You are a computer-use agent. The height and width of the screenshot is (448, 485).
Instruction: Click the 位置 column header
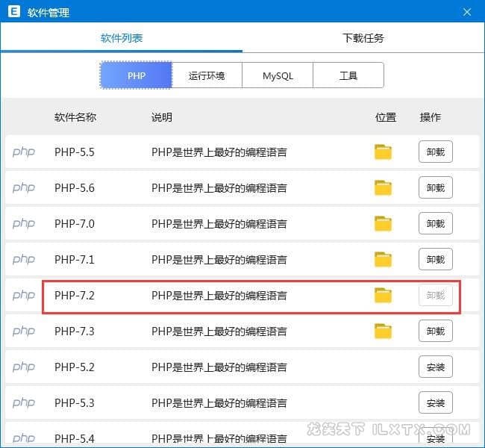pos(386,117)
